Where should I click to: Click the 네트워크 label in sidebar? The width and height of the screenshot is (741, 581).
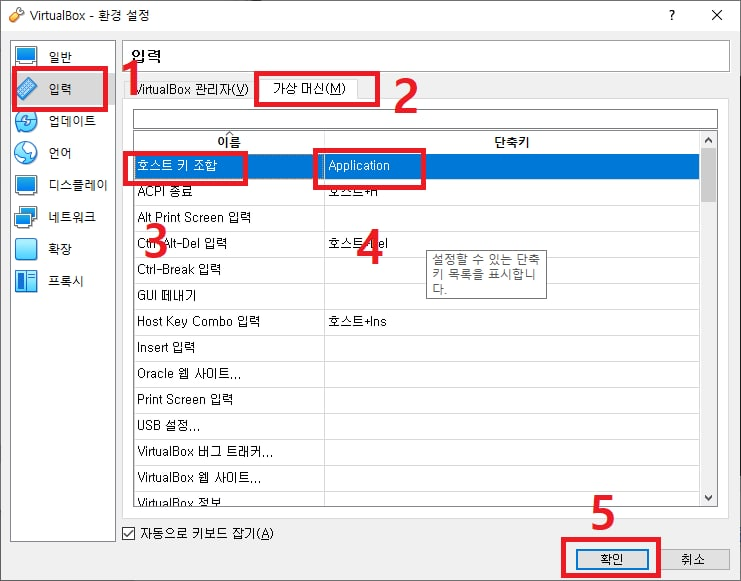[72, 217]
